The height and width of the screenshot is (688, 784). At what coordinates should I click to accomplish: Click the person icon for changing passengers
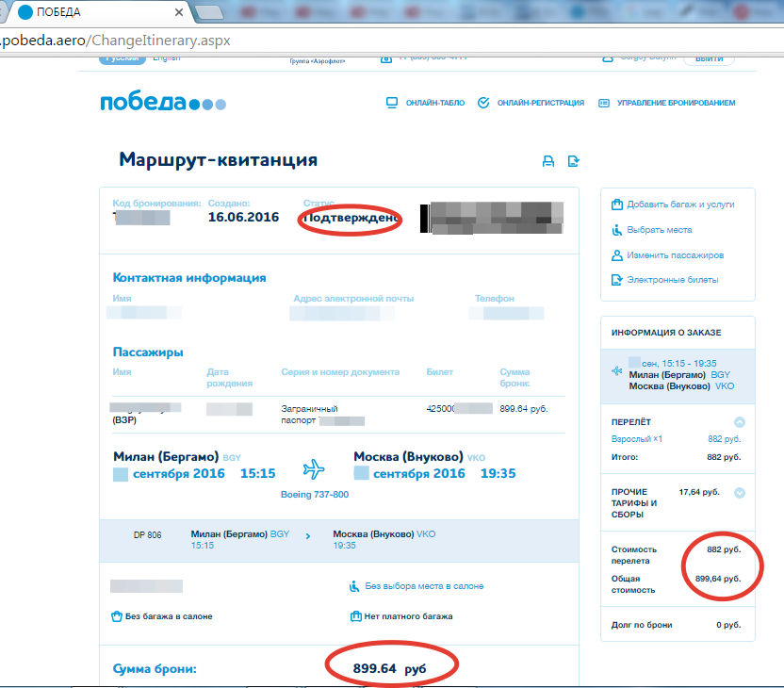coord(616,255)
